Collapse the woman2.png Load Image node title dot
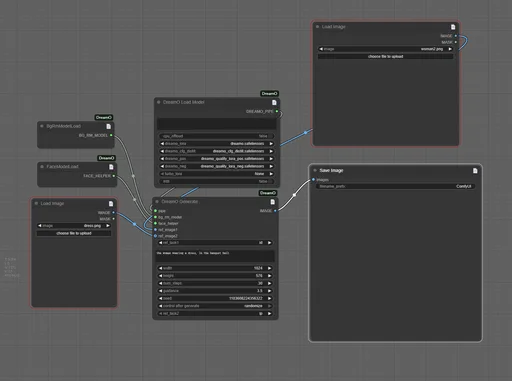512x381 pixels. pos(317,26)
